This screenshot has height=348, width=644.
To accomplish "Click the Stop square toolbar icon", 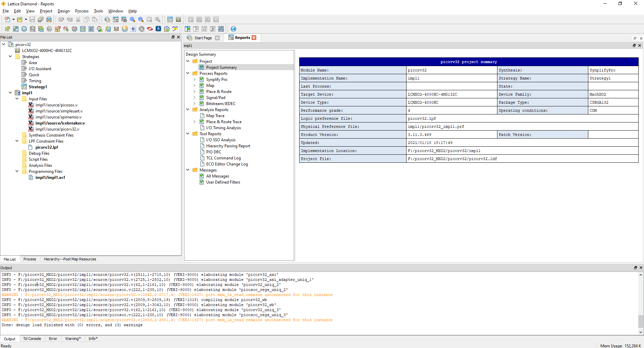I will coord(216,19).
